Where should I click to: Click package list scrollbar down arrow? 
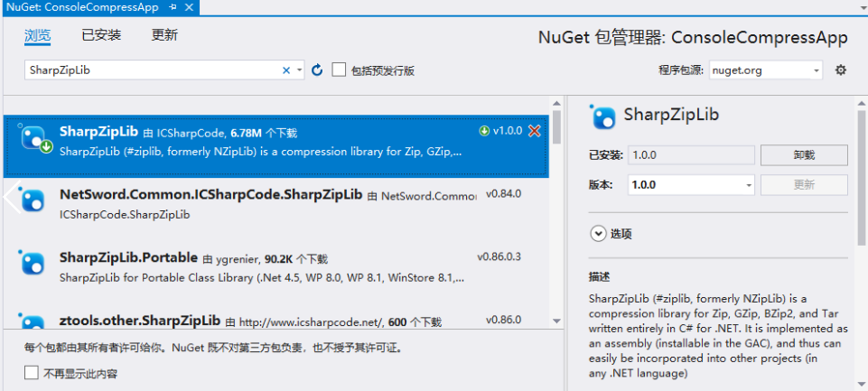coord(556,321)
